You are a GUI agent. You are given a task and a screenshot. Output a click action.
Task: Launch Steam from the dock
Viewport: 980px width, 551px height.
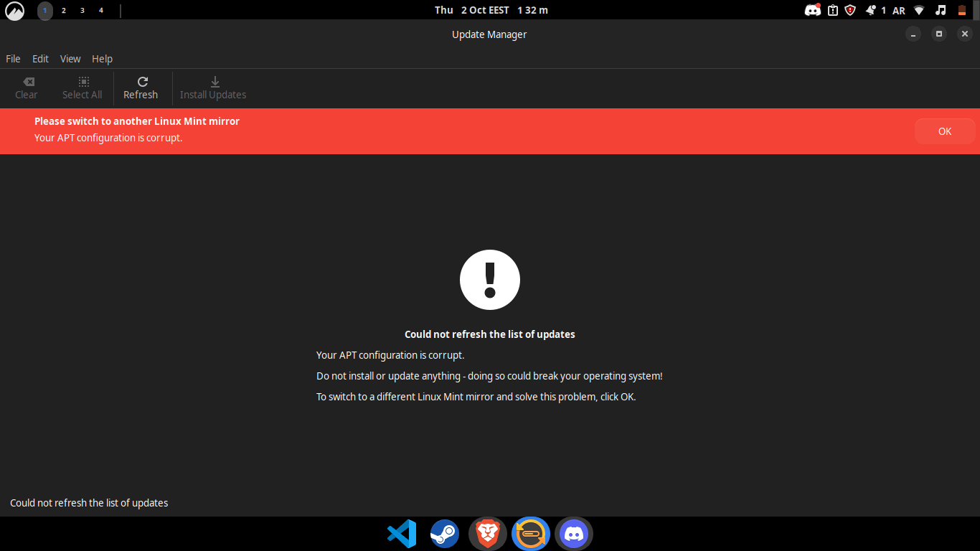445,534
